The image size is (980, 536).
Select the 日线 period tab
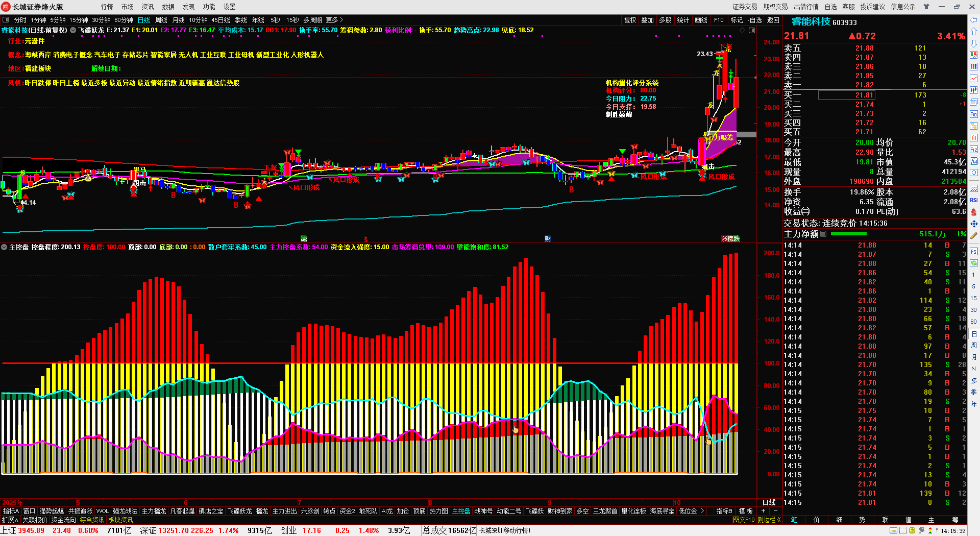point(144,20)
